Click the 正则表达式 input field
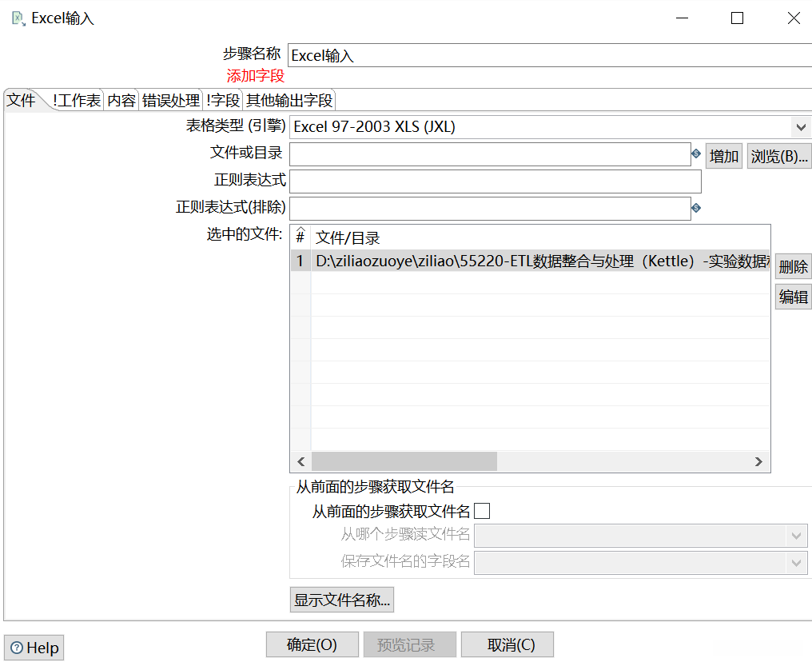The width and height of the screenshot is (812, 662). coord(495,181)
